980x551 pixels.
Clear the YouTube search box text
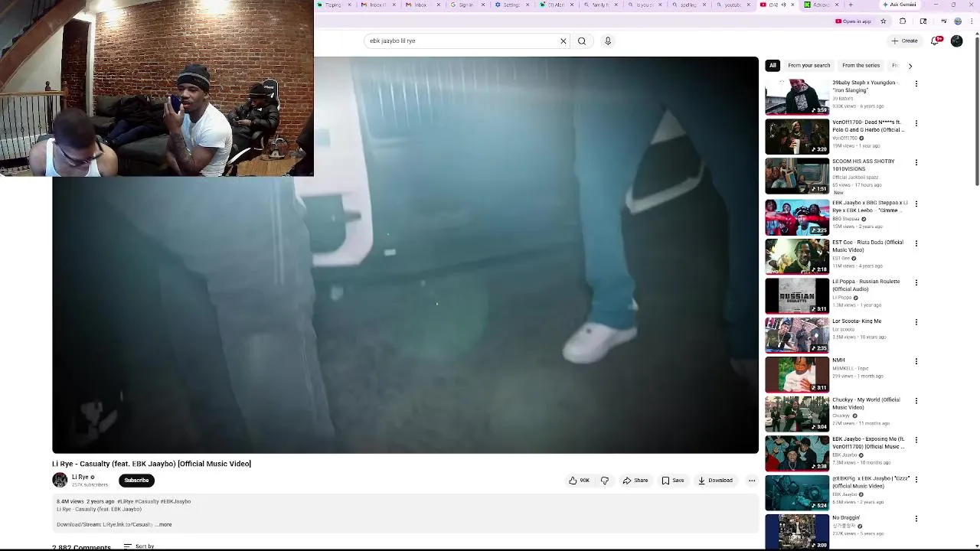563,41
